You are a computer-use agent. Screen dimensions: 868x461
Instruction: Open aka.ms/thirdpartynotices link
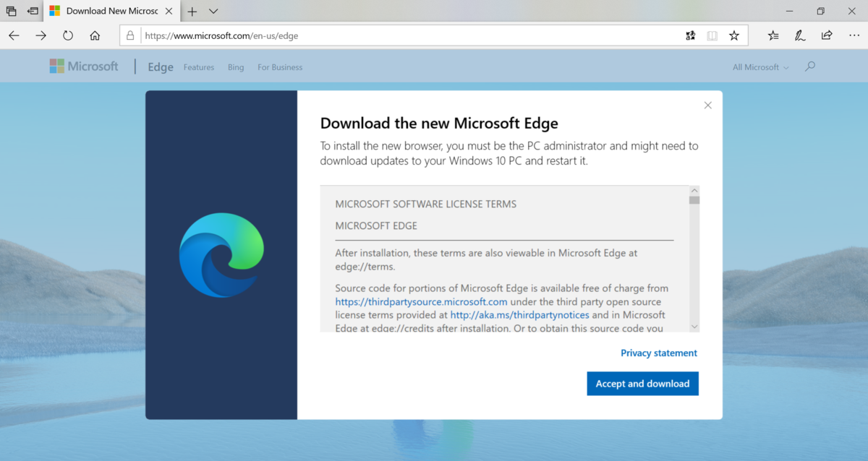click(520, 315)
